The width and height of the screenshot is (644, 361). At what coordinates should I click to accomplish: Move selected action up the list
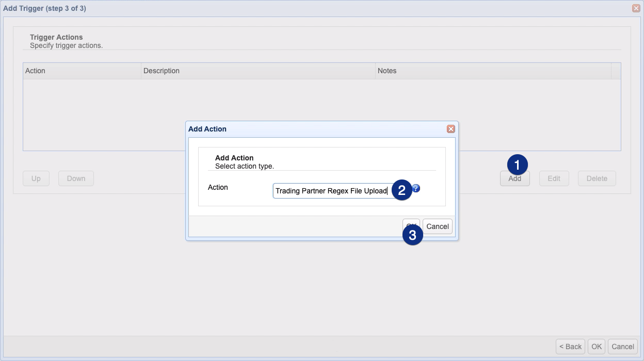(36, 178)
